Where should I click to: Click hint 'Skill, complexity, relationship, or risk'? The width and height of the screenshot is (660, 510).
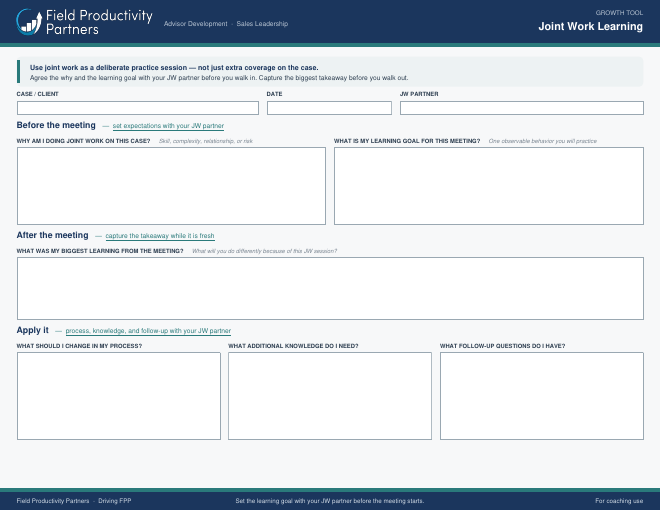206,141
